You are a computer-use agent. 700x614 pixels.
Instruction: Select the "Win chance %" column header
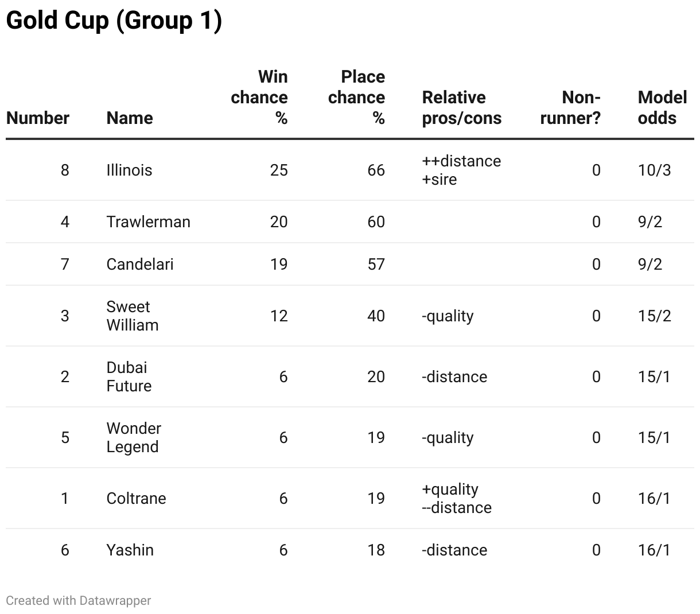tap(259, 98)
